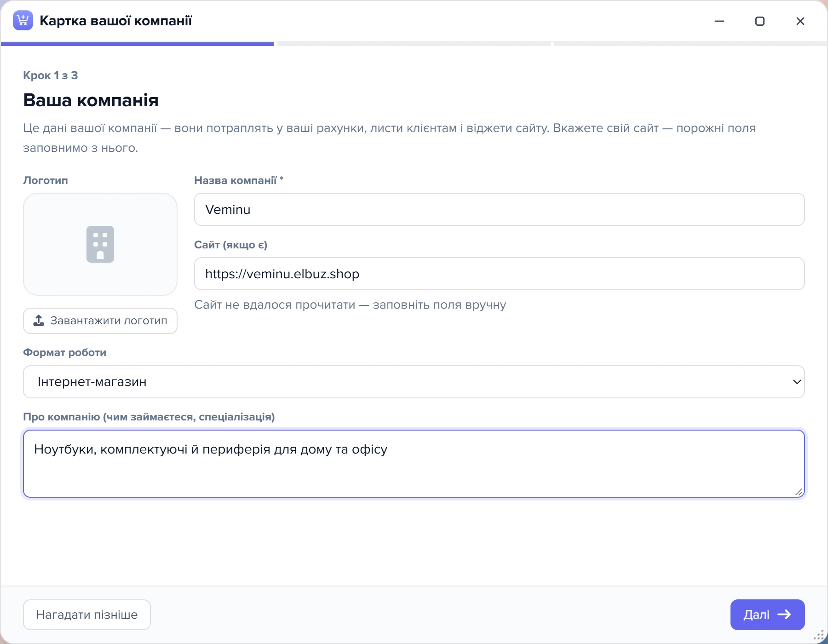Maximize the company card window
The width and height of the screenshot is (828, 644).
pos(760,21)
